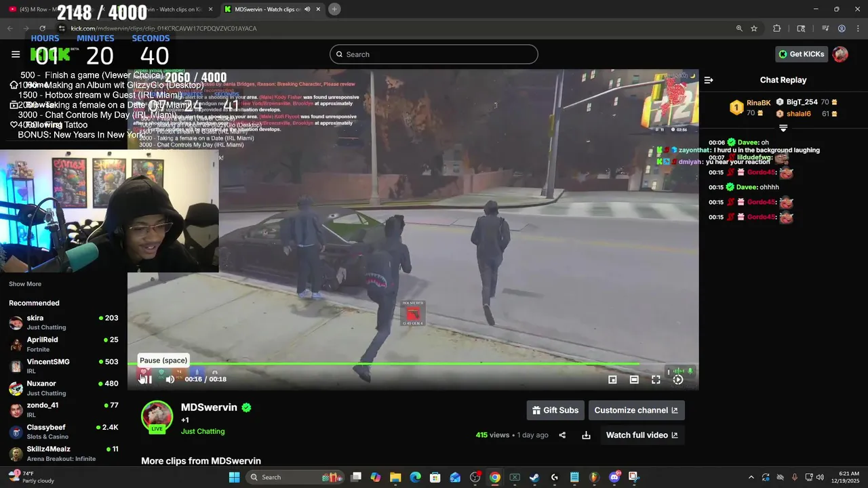
Task: Open the Chrome profile icon
Action: click(842, 28)
